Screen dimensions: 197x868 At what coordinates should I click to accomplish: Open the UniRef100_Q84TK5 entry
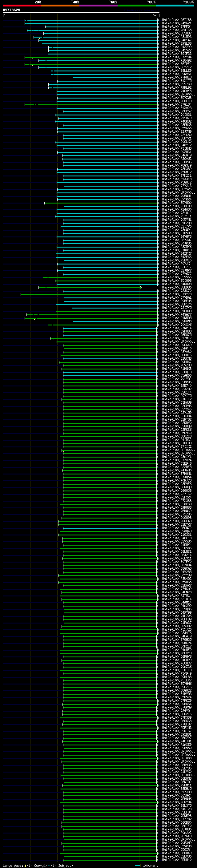point(176,30)
